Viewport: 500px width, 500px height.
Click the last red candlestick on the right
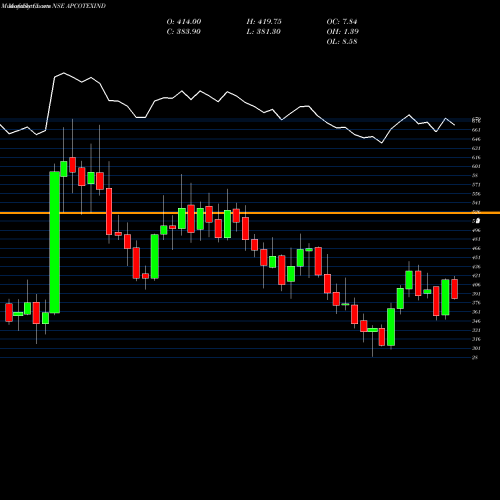(x=455, y=289)
